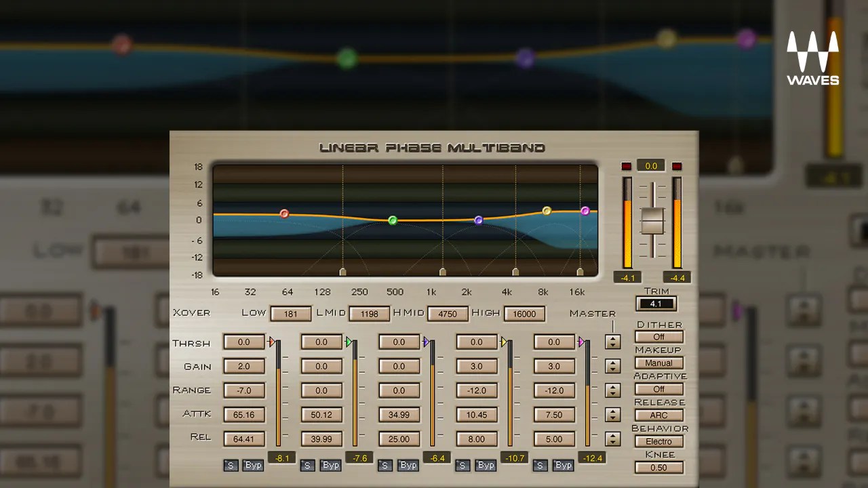Toggle the Adaptive Off control

[658, 389]
